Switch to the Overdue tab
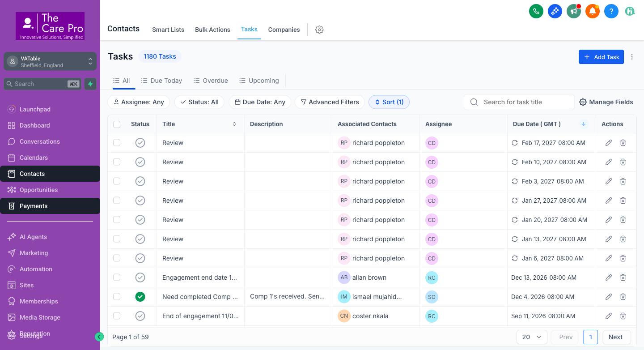 click(x=211, y=81)
